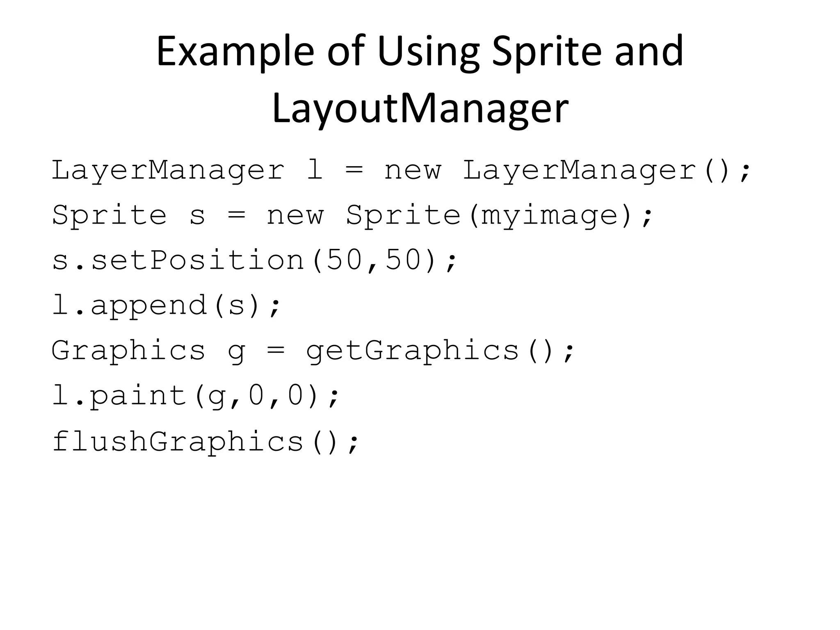This screenshot has height=630, width=840.
Task: Click the title word 'LayoutManager'
Action: [420, 110]
